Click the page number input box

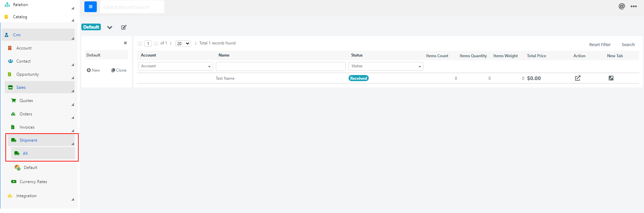pos(148,43)
